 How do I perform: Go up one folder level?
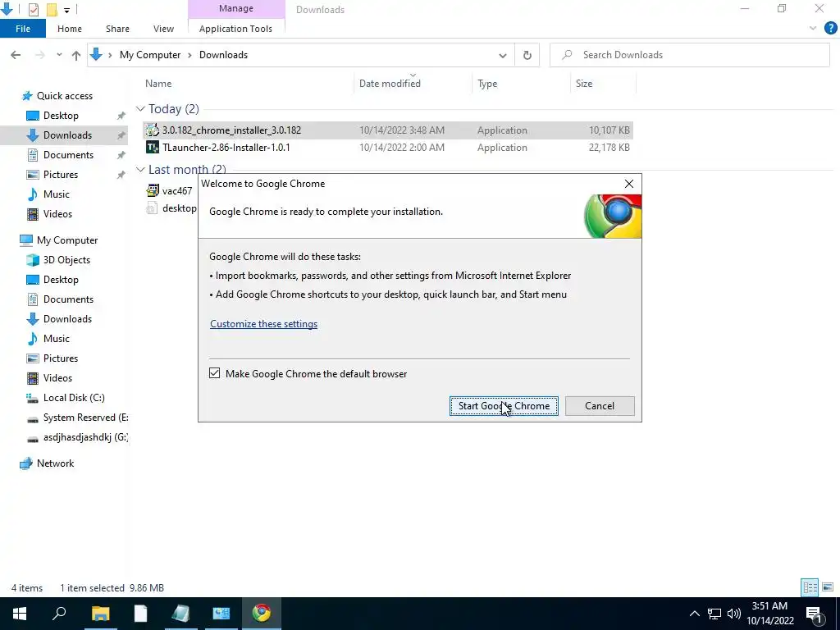coord(76,55)
